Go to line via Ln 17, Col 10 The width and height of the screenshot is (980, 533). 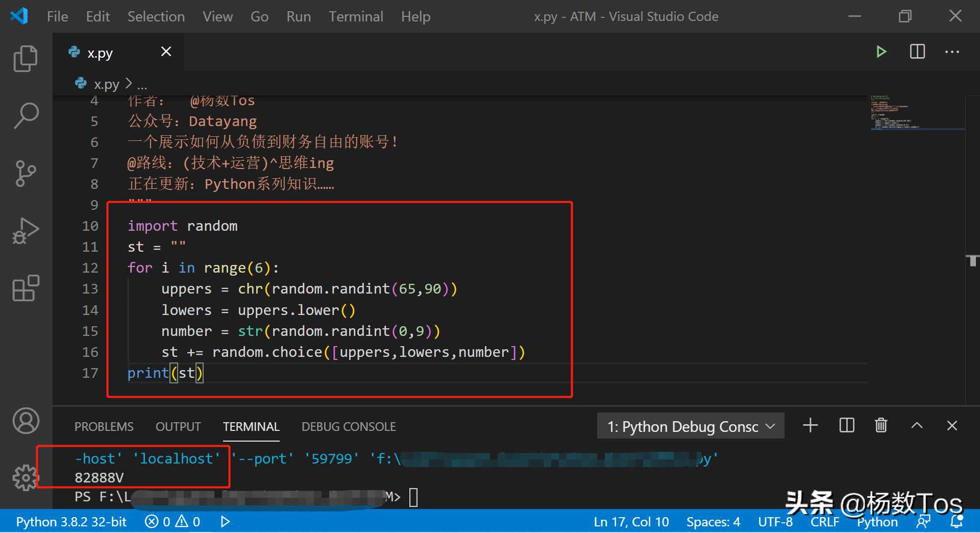pyautogui.click(x=631, y=522)
